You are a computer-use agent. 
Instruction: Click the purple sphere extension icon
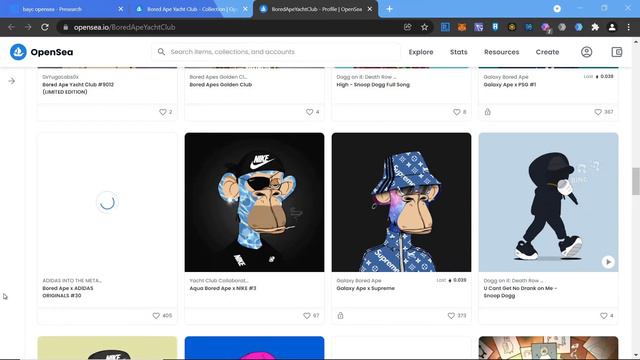(x=545, y=27)
